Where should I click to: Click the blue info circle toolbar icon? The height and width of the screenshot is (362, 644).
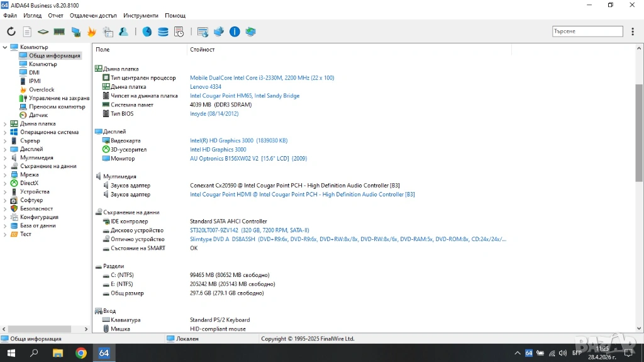point(235,31)
